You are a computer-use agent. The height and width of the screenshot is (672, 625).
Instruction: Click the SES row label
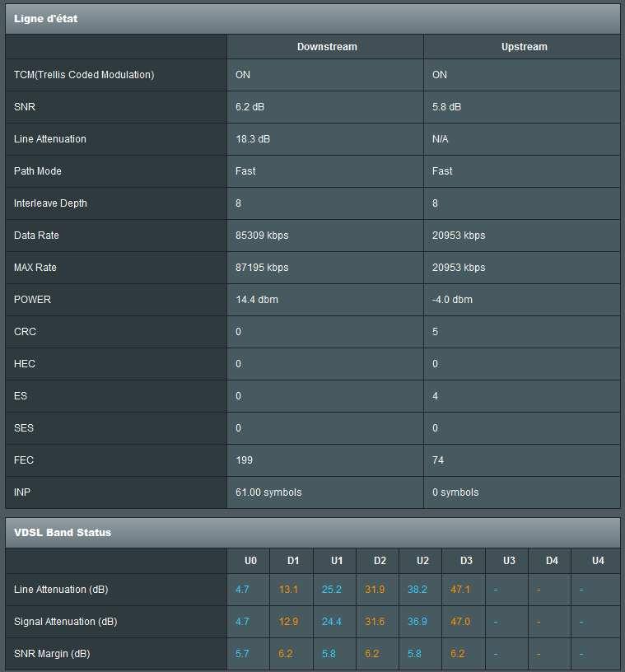(x=24, y=428)
